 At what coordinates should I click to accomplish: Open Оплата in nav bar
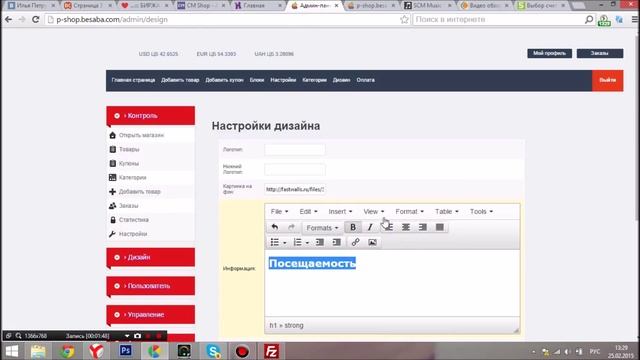[x=365, y=80]
